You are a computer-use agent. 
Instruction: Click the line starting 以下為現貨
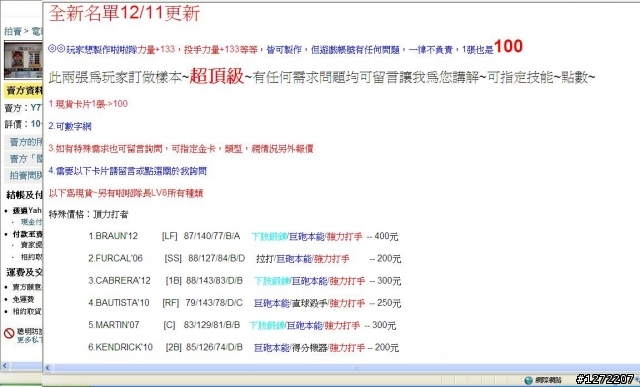pos(126,193)
